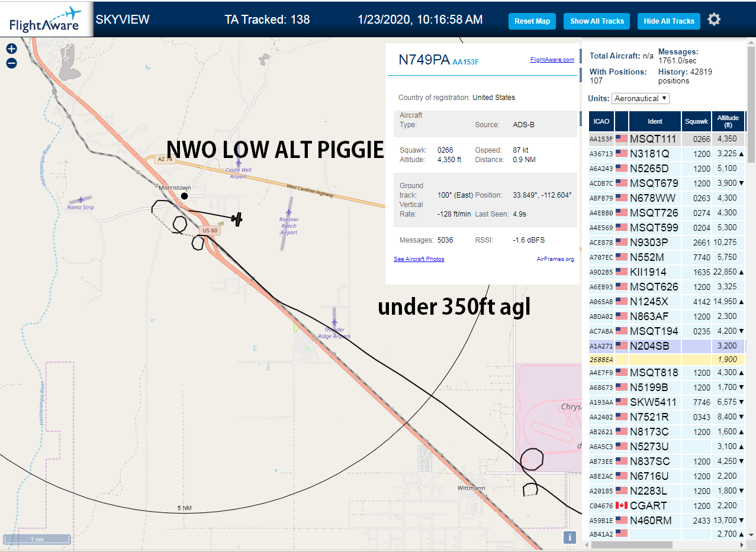Select the N837SC aircraft row
Screen dimensions: 756x552
(667, 461)
